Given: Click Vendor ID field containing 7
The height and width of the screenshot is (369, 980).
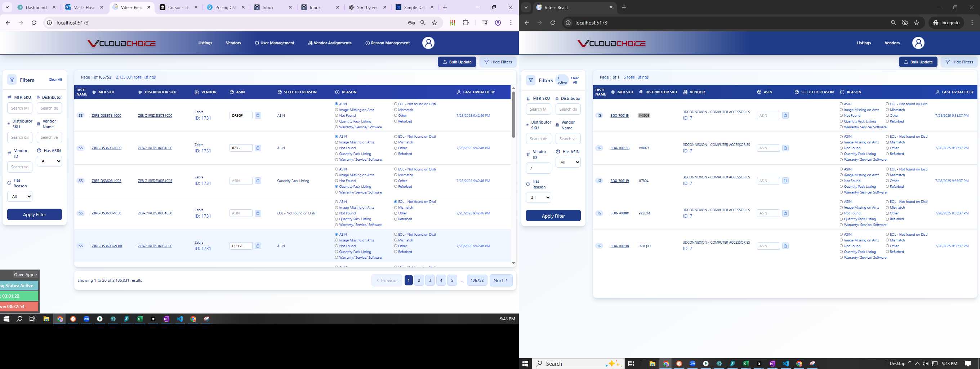Looking at the screenshot, I should [x=538, y=168].
